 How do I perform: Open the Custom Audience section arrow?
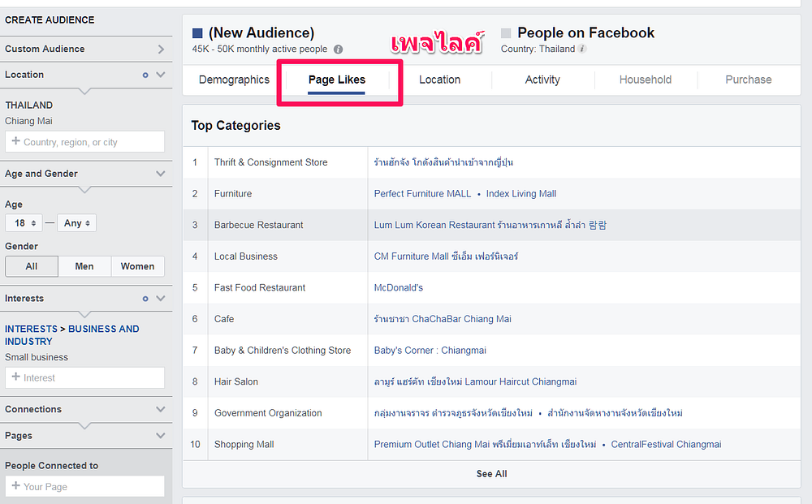[161, 50]
